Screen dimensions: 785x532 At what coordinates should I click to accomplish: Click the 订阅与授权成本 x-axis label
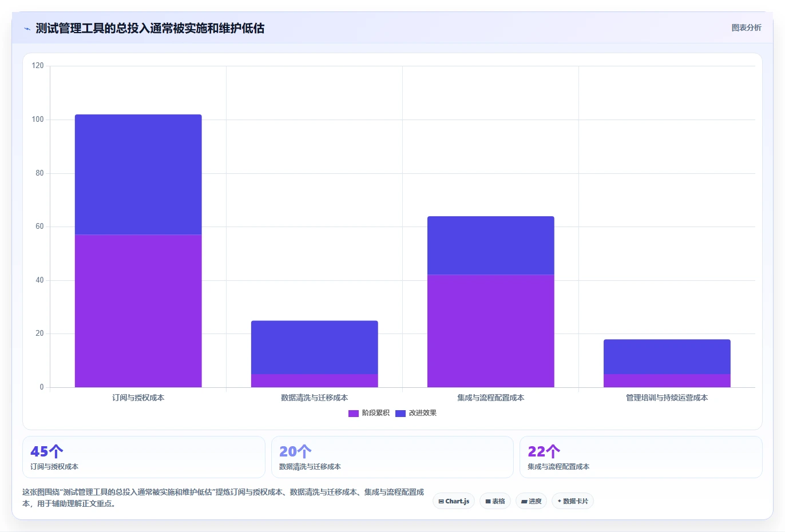click(138, 398)
